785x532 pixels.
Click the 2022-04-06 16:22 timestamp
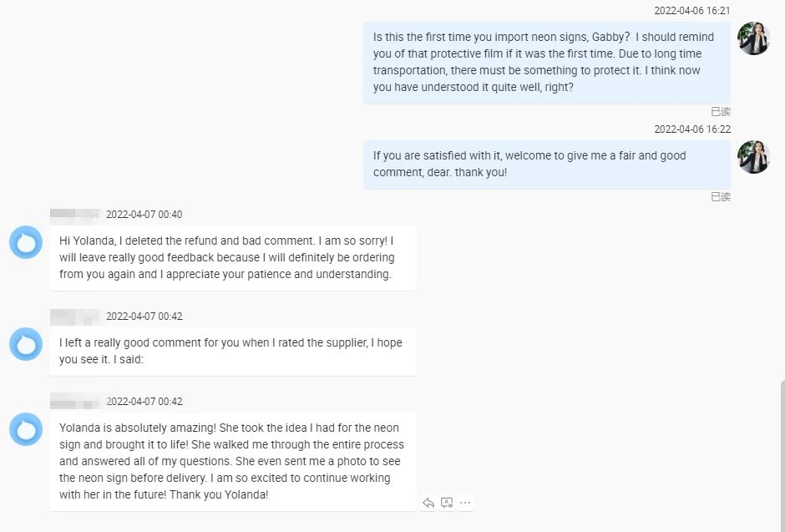(691, 129)
